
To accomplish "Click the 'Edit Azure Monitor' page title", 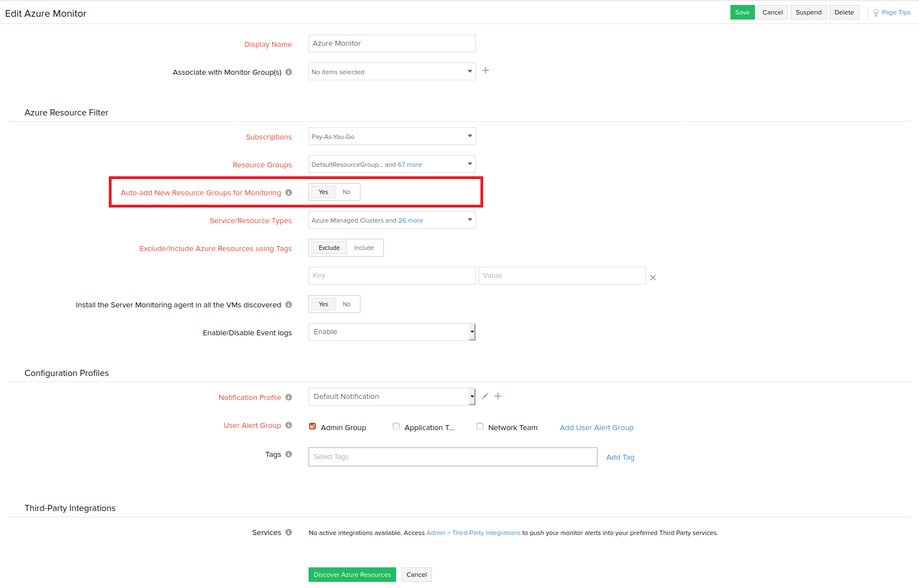I will pos(46,13).
